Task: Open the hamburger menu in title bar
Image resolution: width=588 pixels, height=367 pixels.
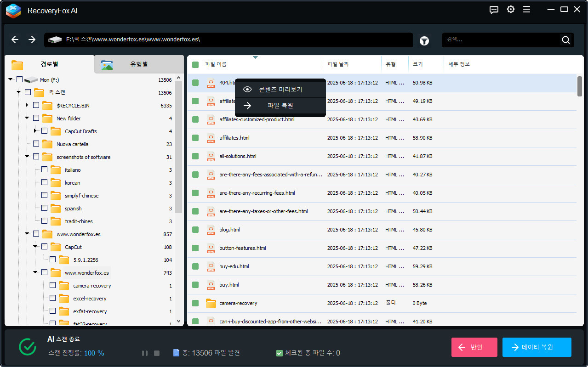Action: point(527,10)
